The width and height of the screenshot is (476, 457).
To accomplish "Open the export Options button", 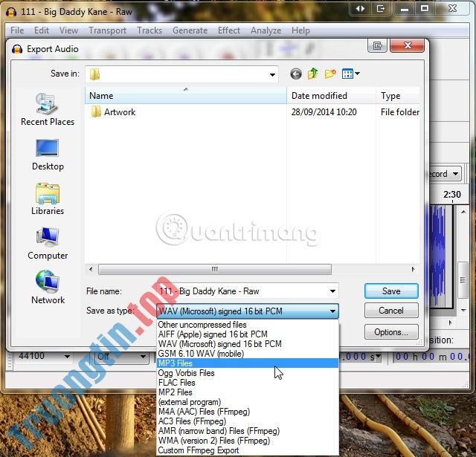I will 391,332.
